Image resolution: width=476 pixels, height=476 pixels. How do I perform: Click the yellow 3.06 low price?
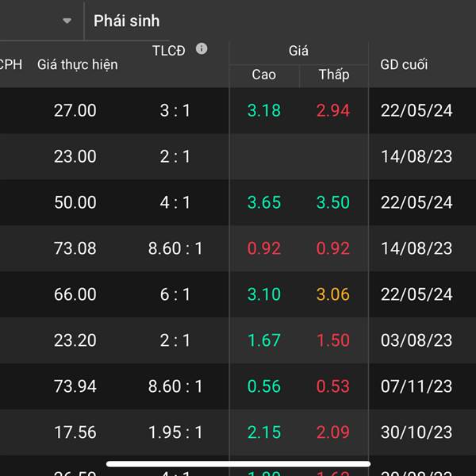[333, 294]
